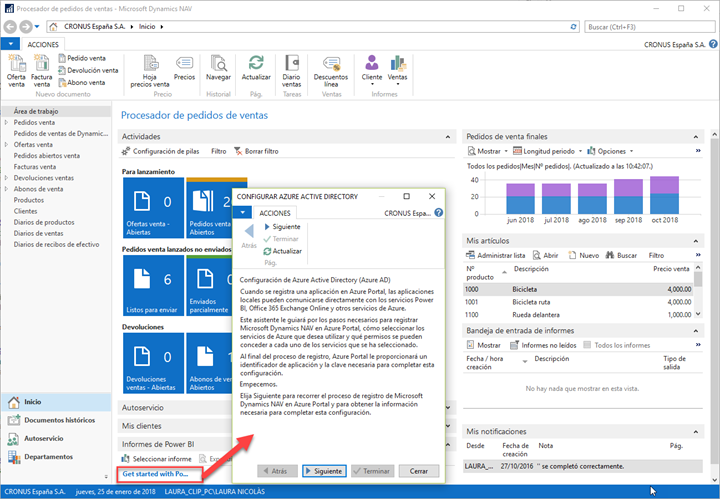Open the dialog's application menu dropdown
The height and width of the screenshot is (499, 720).
[x=242, y=212]
